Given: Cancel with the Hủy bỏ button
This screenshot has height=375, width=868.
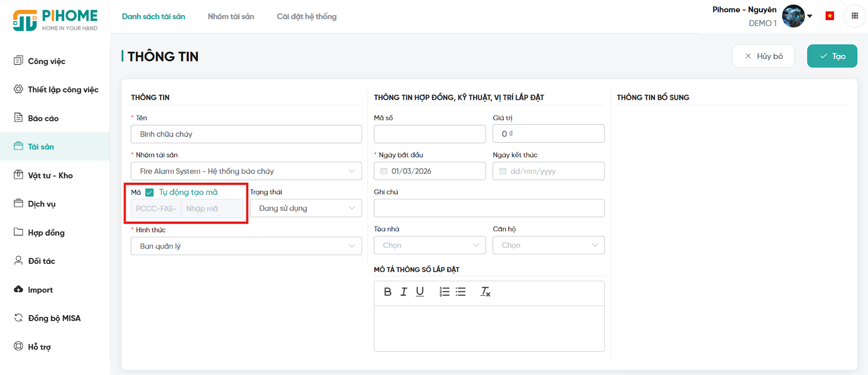Looking at the screenshot, I should coord(763,56).
